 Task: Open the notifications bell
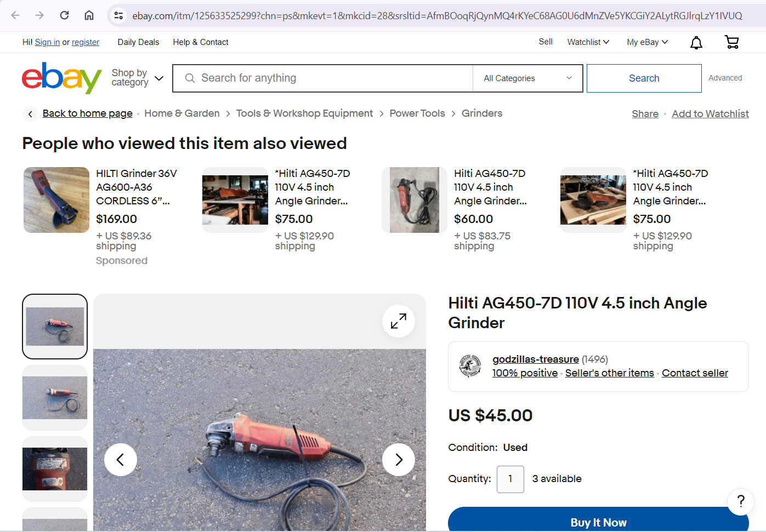(x=696, y=42)
